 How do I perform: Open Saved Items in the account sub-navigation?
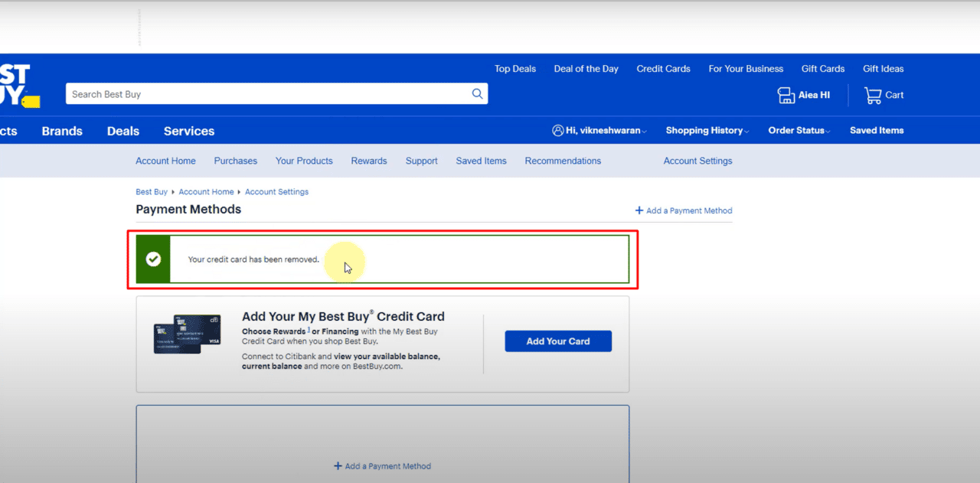[482, 162]
